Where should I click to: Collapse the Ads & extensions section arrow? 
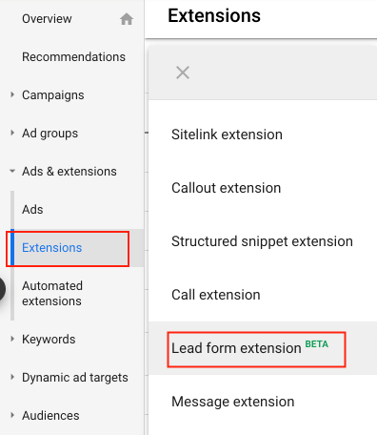coord(12,171)
